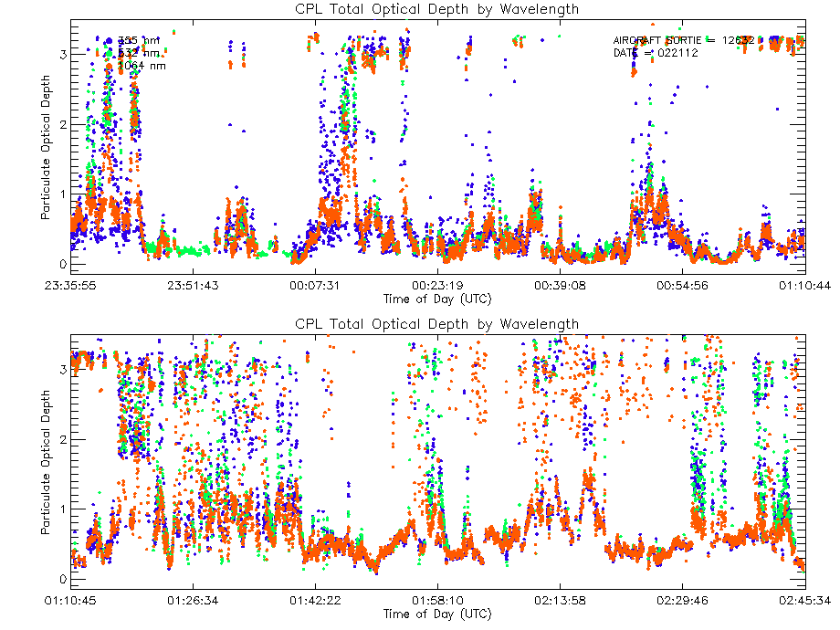Select the '532 nm' legend label
The image size is (840, 630).
[138, 53]
